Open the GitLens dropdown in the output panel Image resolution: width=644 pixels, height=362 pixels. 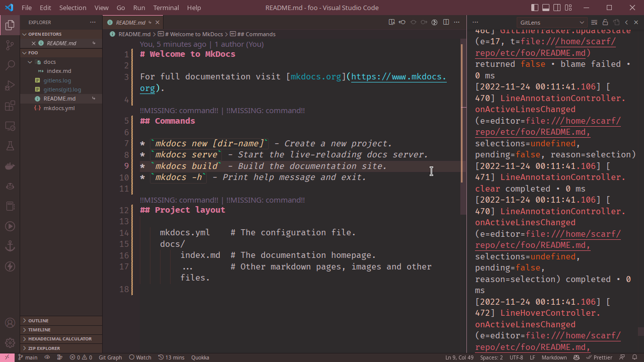[551, 22]
